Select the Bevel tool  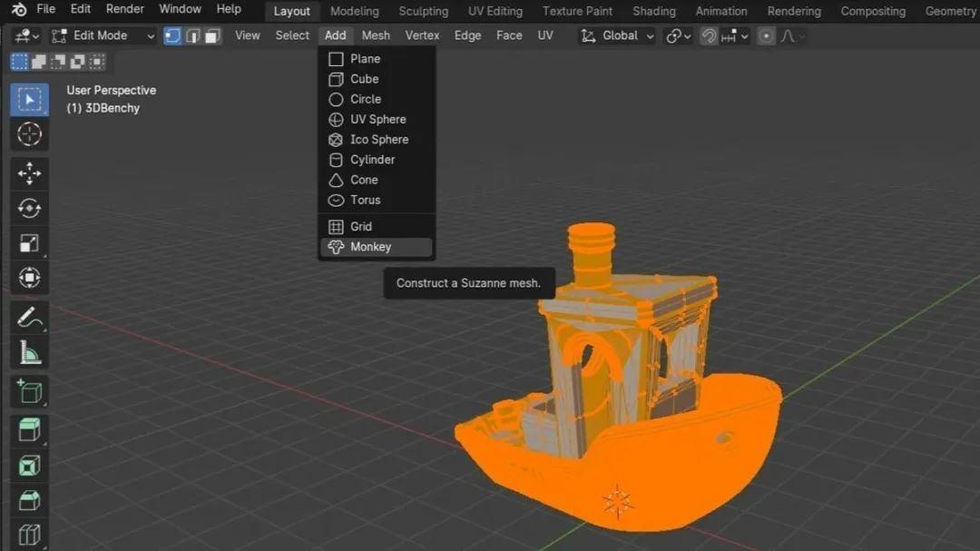point(29,500)
